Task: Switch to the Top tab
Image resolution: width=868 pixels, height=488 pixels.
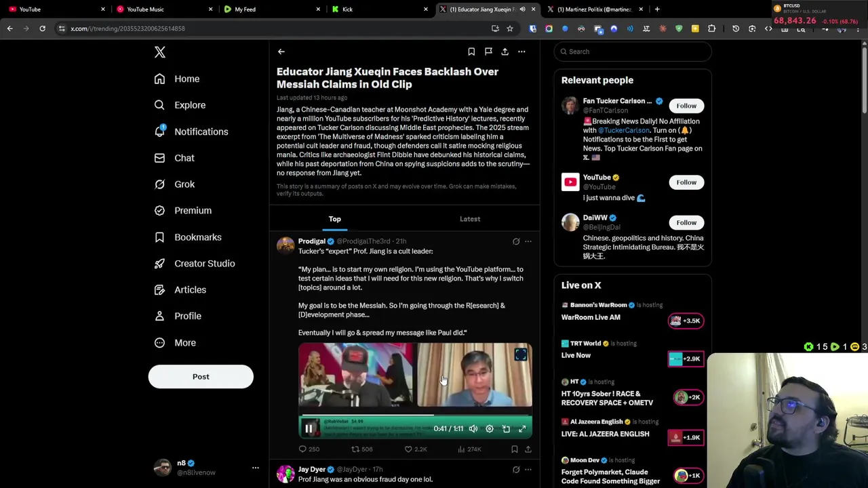Action: [335, 219]
